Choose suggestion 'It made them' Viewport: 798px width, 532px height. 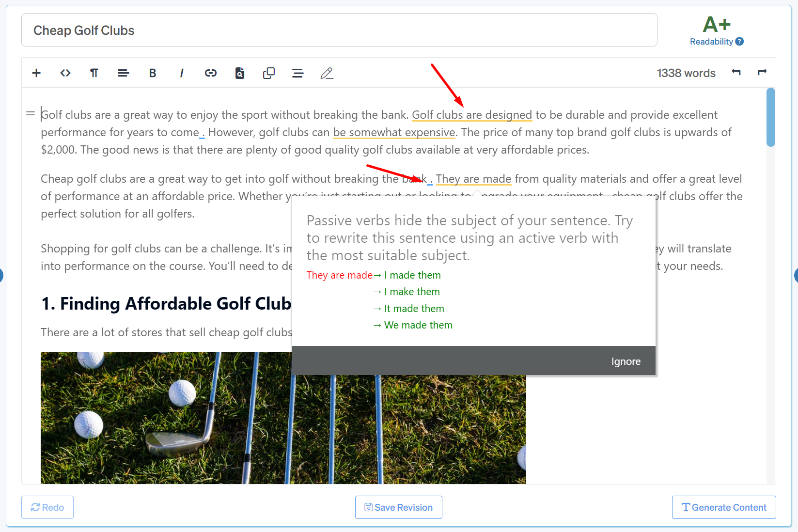[x=414, y=309]
